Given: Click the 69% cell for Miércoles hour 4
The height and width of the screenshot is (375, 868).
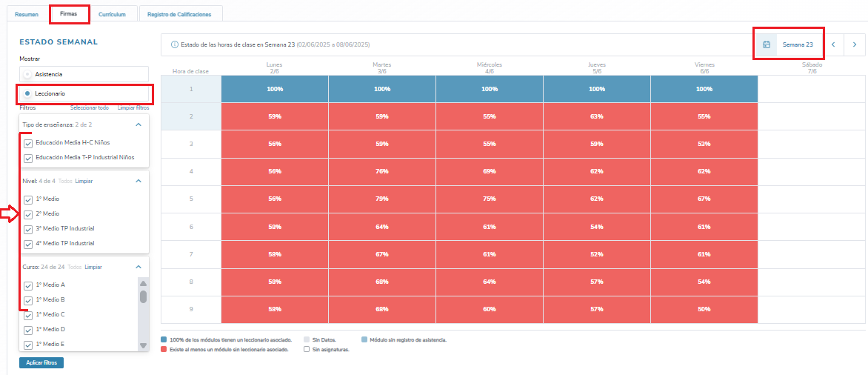Looking at the screenshot, I should pyautogui.click(x=490, y=172).
